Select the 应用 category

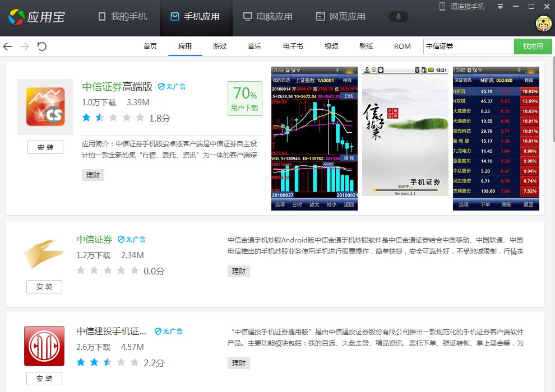[x=185, y=46]
